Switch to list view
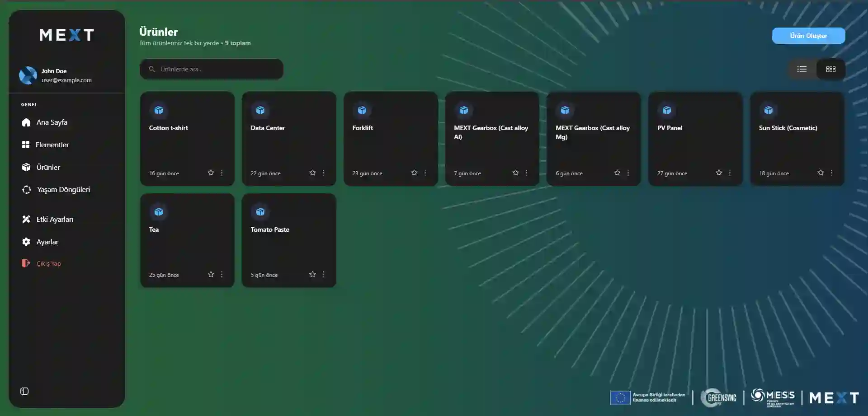Viewport: 868px width, 416px height. click(x=802, y=69)
